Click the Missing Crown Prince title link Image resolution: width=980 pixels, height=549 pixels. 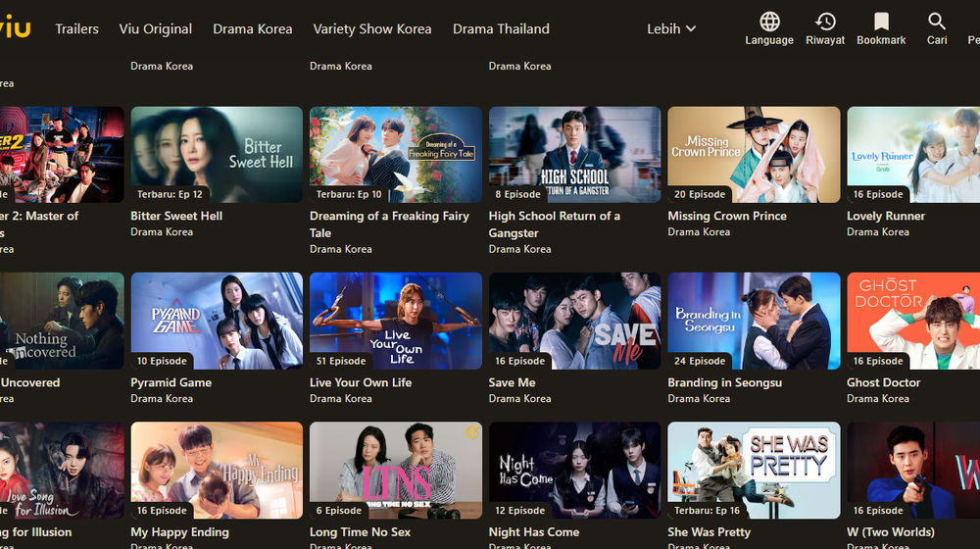coord(727,216)
